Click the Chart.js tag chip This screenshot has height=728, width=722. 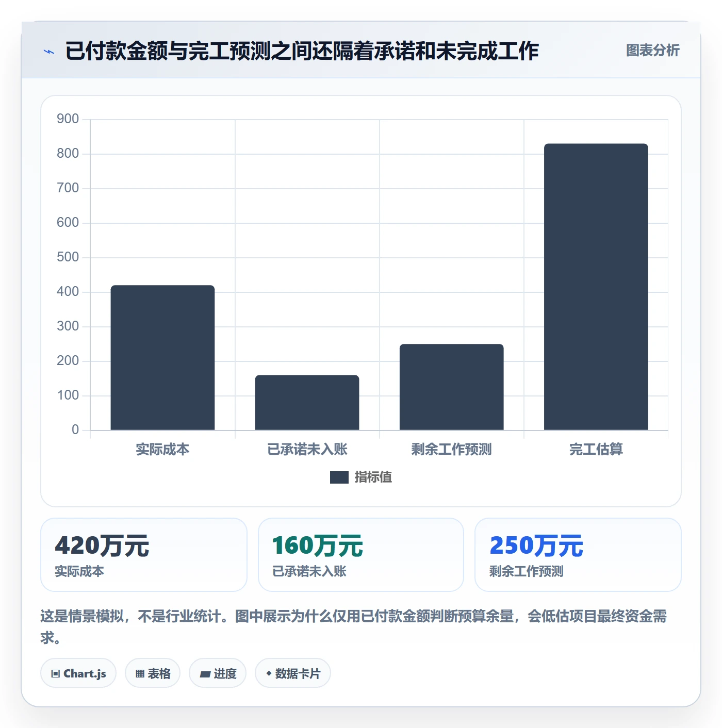(78, 673)
